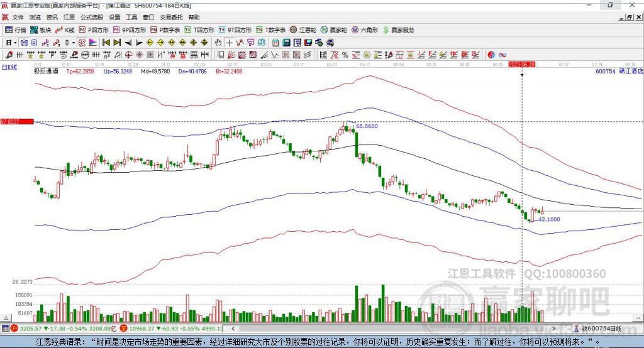
Task: Open the 行情 quotes view
Action: pyautogui.click(x=15, y=30)
